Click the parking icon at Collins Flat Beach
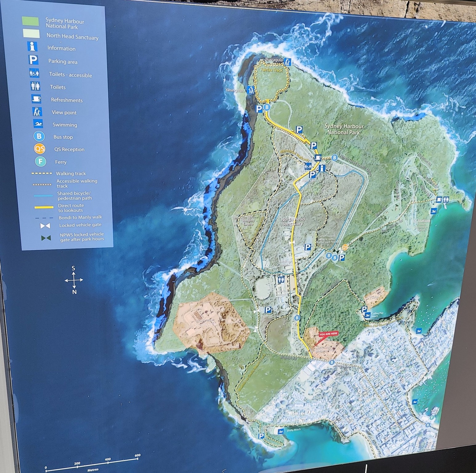This screenshot has width=476, height=473. click(x=364, y=309)
